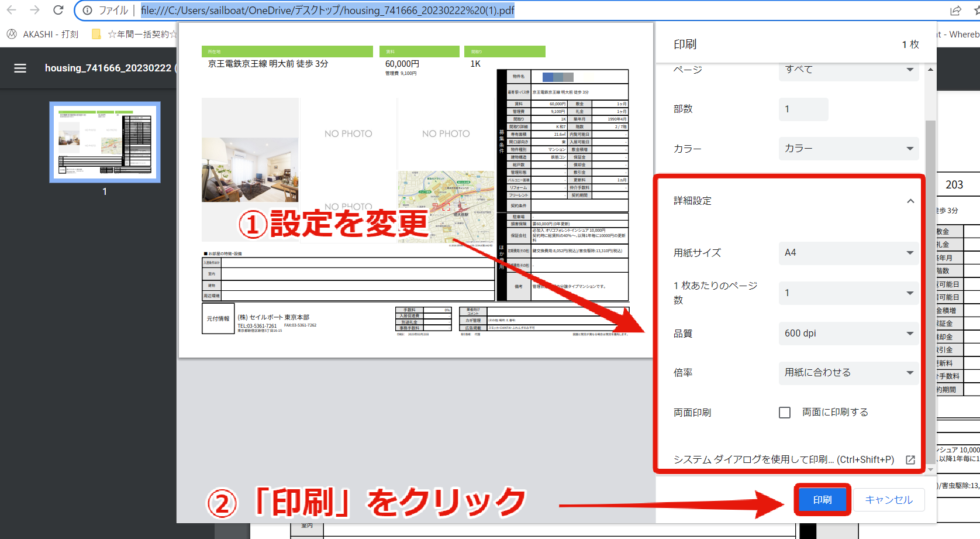
Task: Collapse the 詳細設定 section
Action: tap(910, 201)
